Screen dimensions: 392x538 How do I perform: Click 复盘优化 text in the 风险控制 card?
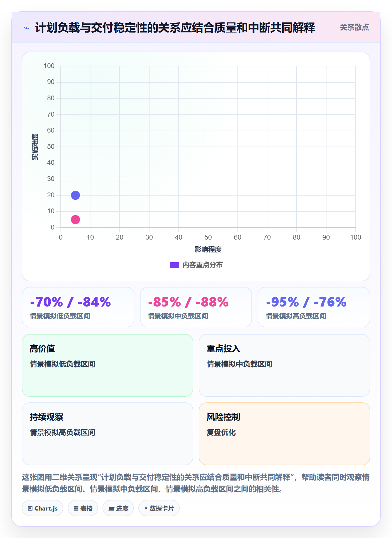coord(221,432)
